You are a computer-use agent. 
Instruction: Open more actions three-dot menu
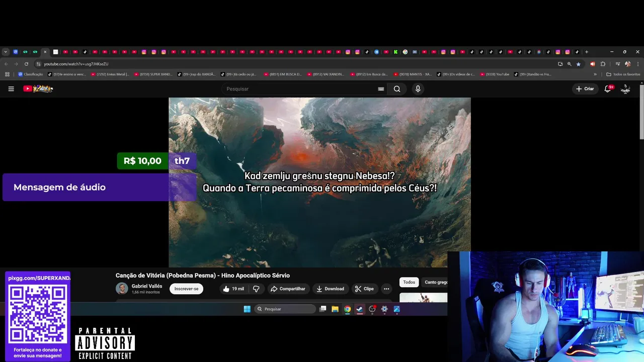pyautogui.click(x=386, y=289)
